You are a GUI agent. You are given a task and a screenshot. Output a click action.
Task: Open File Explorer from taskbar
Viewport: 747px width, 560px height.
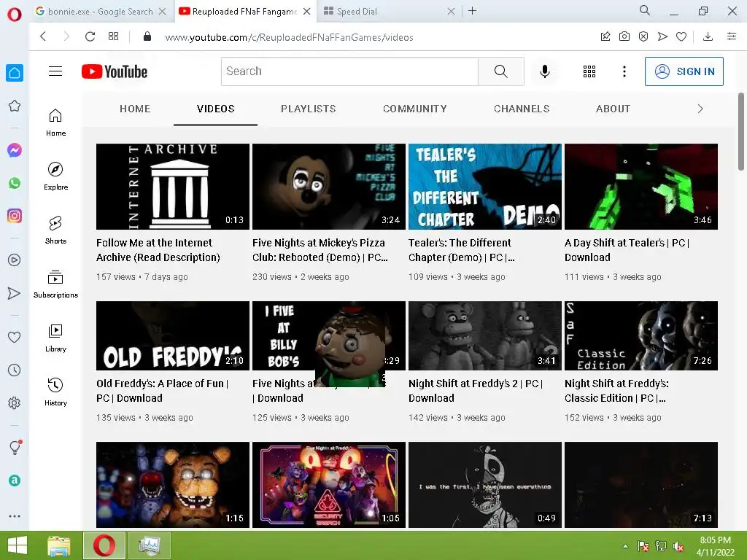pyautogui.click(x=58, y=545)
